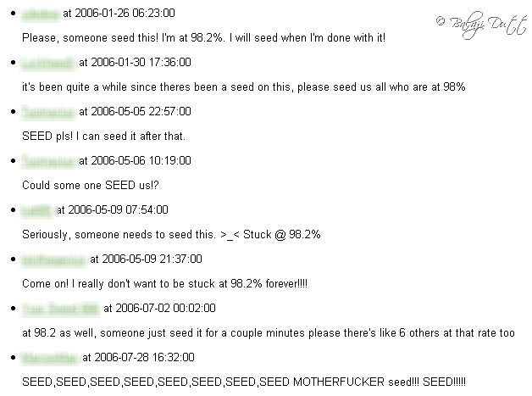Click the Balaji Dutt copyright watermark

pos(481,25)
